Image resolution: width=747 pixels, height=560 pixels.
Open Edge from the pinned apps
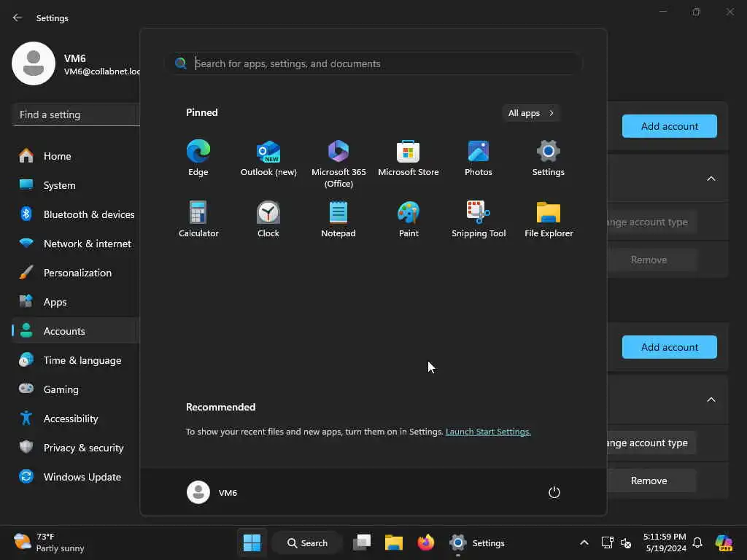198,158
